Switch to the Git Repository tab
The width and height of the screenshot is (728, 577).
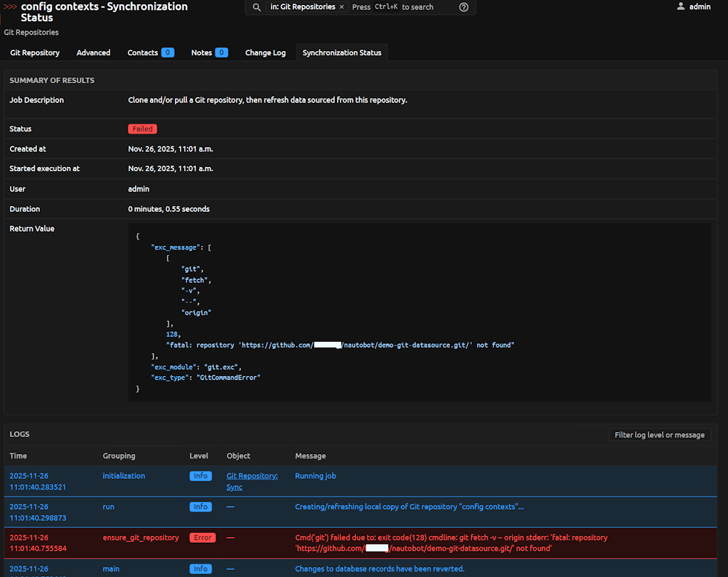pos(35,53)
